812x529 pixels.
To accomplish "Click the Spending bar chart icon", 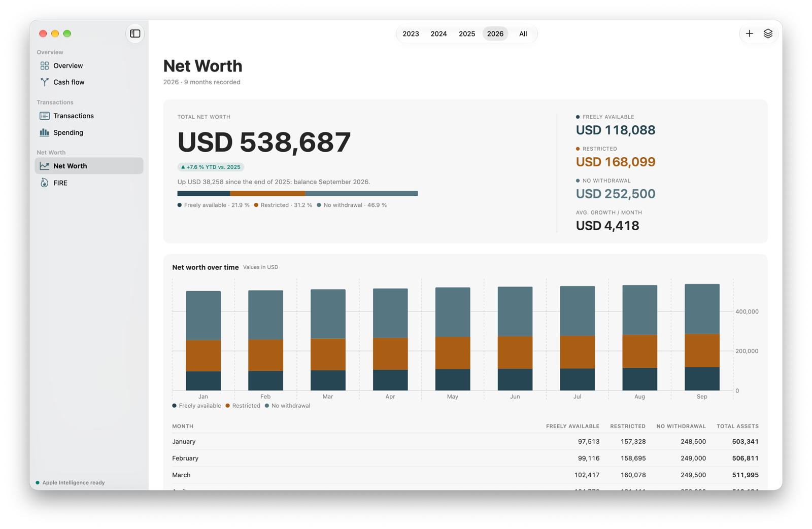I will pyautogui.click(x=45, y=132).
